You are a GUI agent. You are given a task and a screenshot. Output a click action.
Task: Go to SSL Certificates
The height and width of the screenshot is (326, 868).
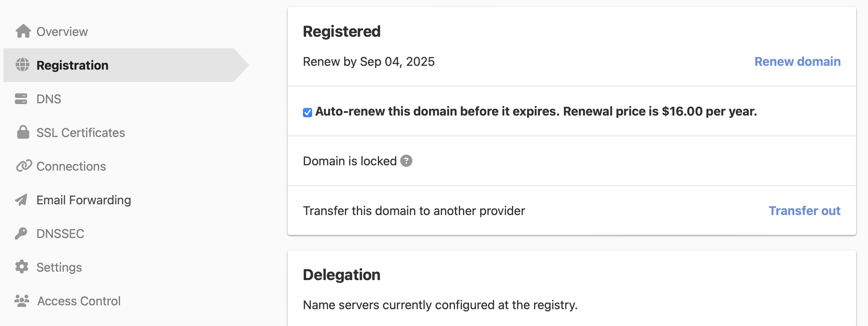tap(80, 132)
